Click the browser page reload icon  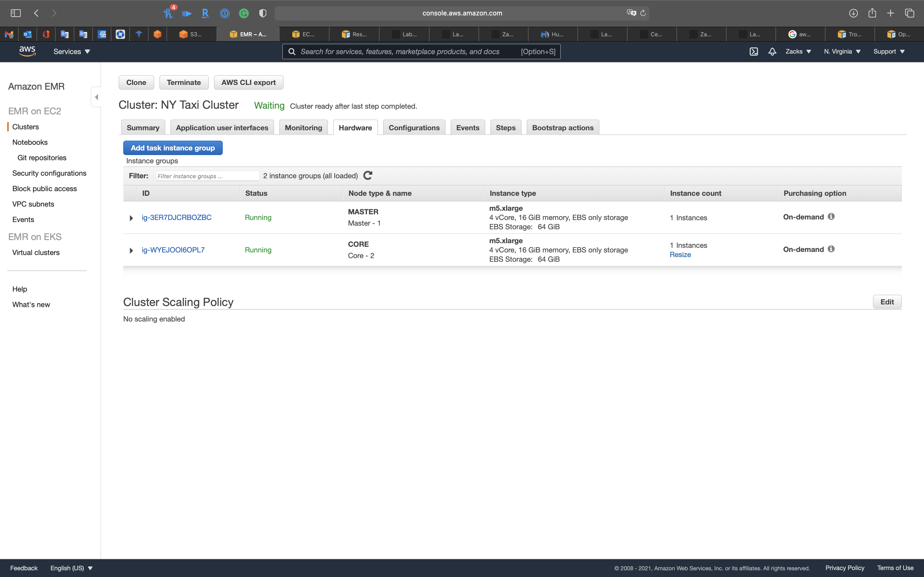pos(643,13)
